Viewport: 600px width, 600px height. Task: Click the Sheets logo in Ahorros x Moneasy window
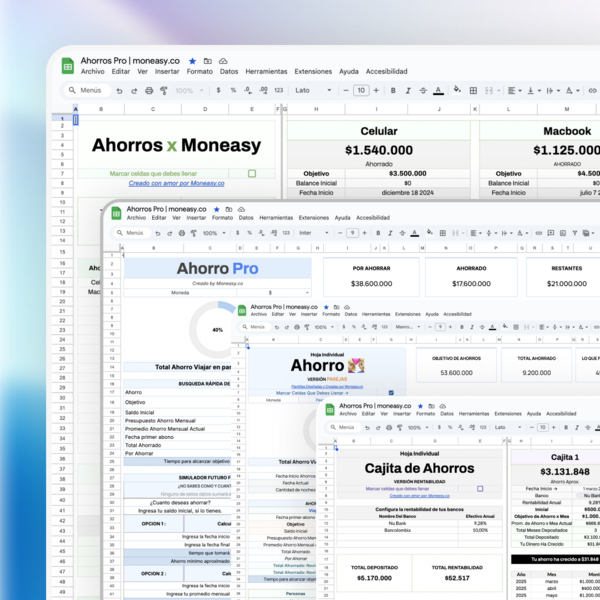pos(68,66)
